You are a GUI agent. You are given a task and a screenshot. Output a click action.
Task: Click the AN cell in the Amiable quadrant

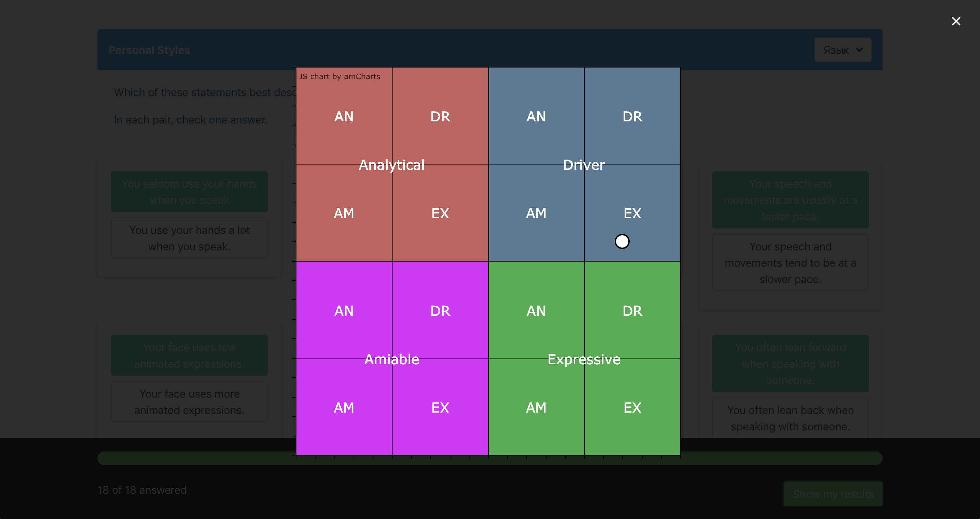tap(344, 311)
